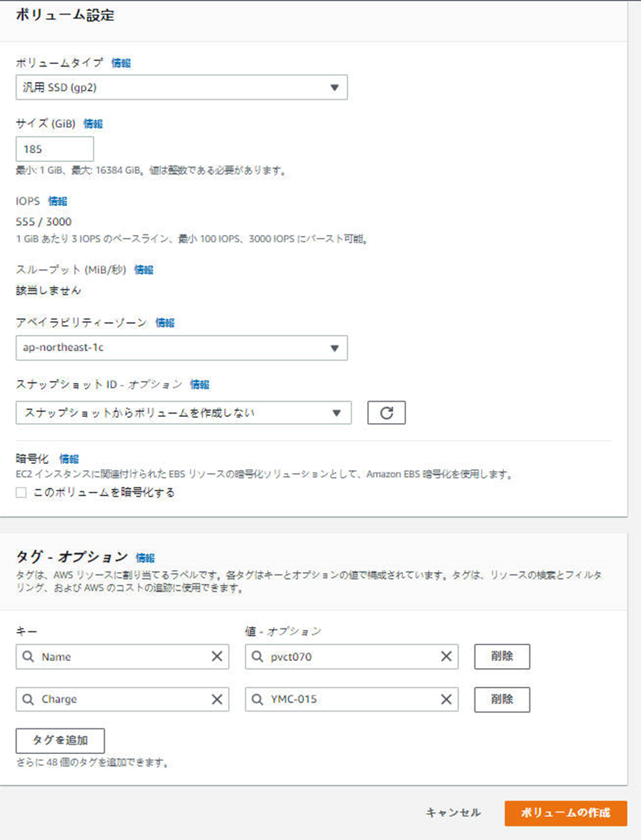Click the ボリュームの作成 button
The height and width of the screenshot is (840, 641).
(565, 813)
